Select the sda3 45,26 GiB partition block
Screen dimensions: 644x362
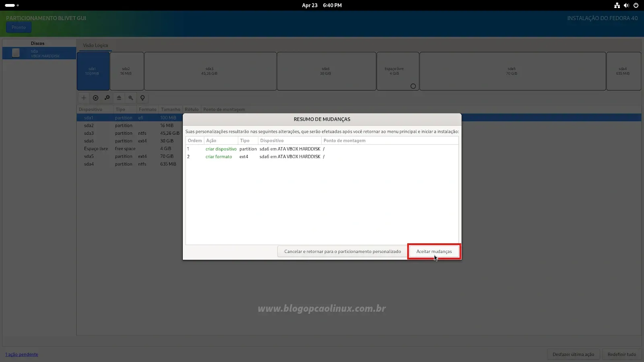pos(210,71)
